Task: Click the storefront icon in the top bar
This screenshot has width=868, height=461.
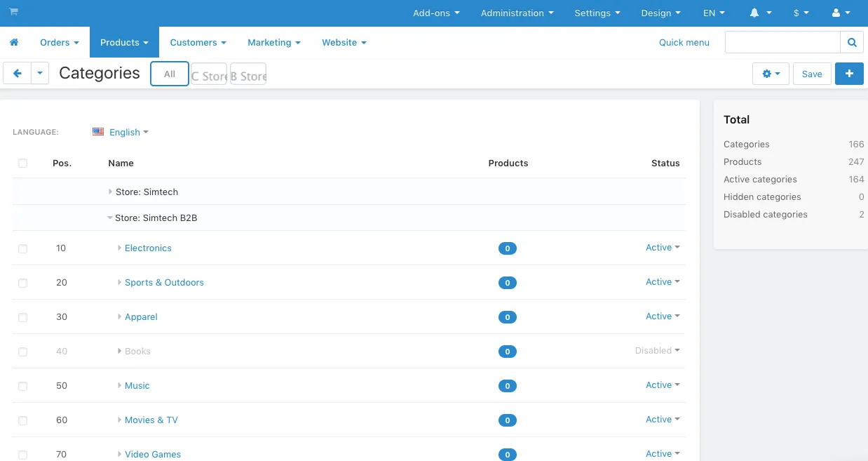Action: 14,12
